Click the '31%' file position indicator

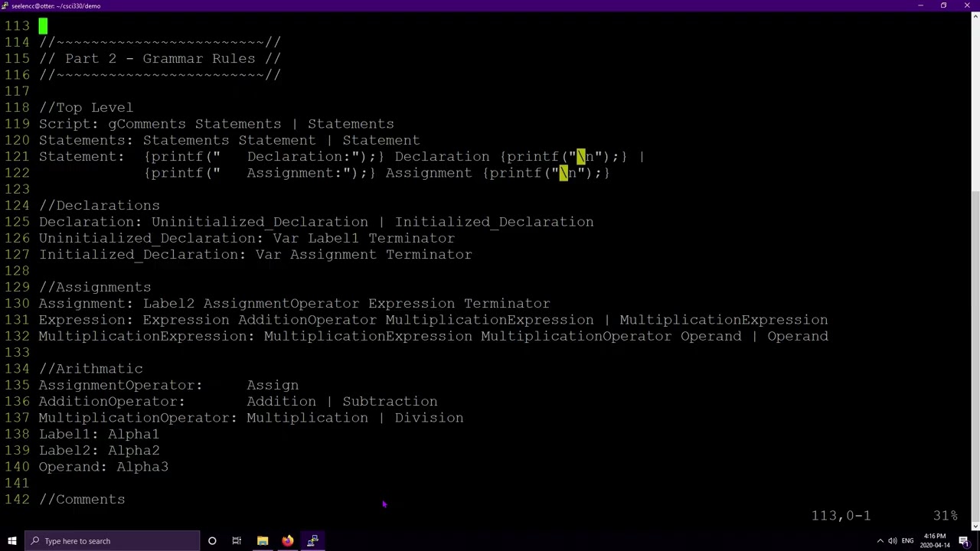pyautogui.click(x=945, y=516)
